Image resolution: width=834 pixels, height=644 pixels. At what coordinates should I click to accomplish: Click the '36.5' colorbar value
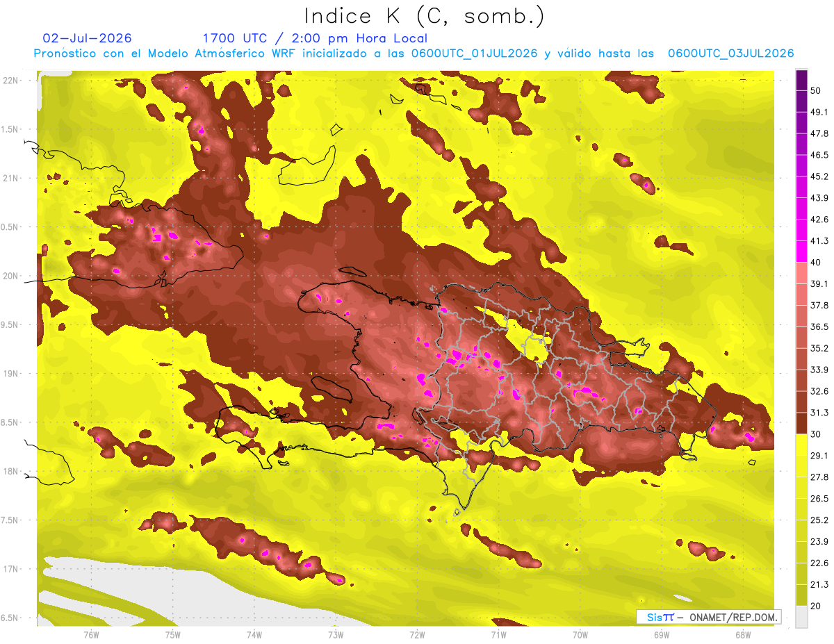(x=819, y=327)
